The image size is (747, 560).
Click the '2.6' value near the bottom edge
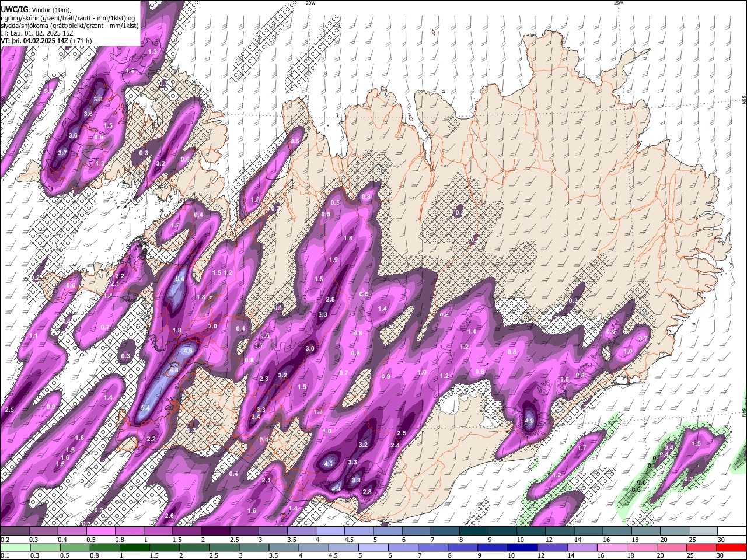tap(169, 516)
